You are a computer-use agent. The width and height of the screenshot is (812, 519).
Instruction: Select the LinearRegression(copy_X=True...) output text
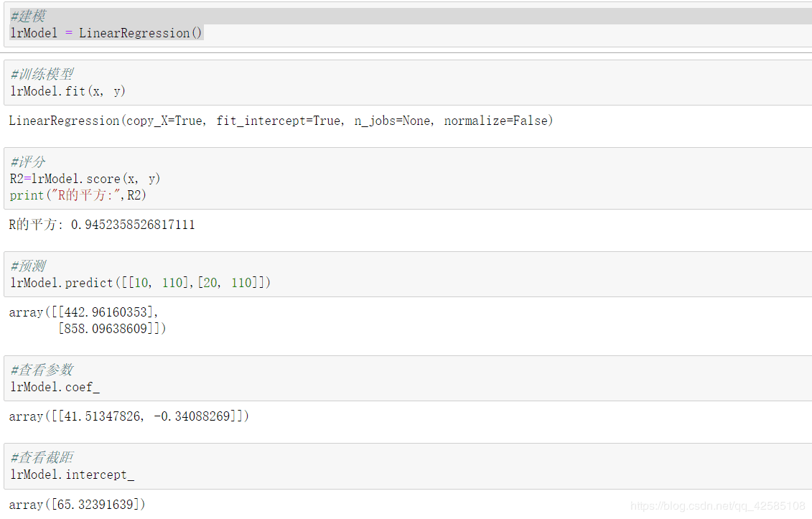point(281,121)
